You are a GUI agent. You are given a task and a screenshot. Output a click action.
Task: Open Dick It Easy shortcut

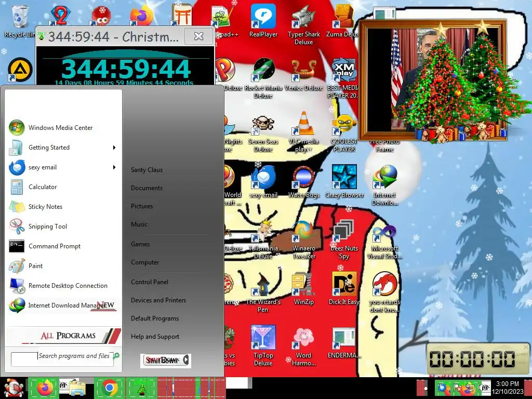(344, 288)
